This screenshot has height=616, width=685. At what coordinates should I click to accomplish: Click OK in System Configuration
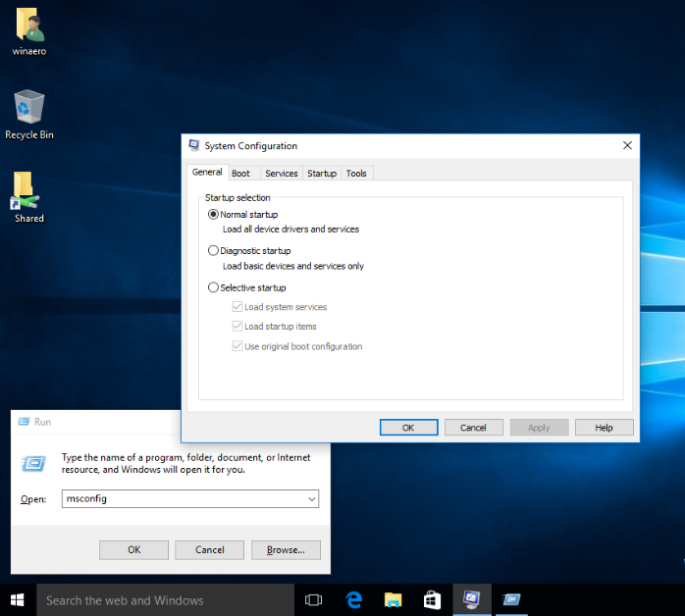pyautogui.click(x=408, y=428)
